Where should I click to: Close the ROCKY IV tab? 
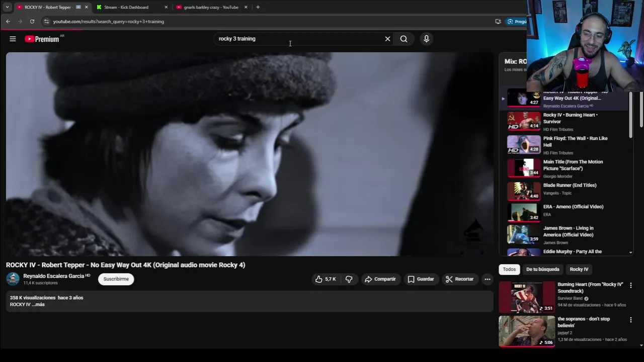click(86, 7)
